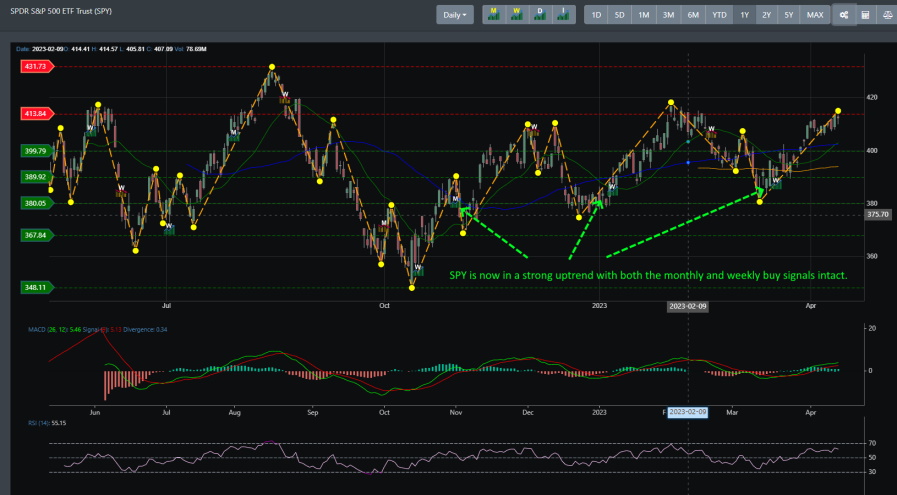This screenshot has width=897, height=495.
Task: Open the calculator icon
Action: [865, 15]
